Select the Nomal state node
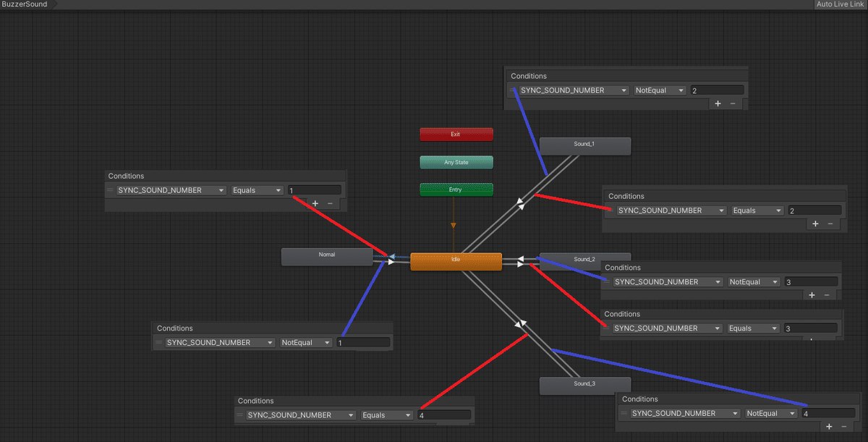868x442 pixels. (x=327, y=256)
